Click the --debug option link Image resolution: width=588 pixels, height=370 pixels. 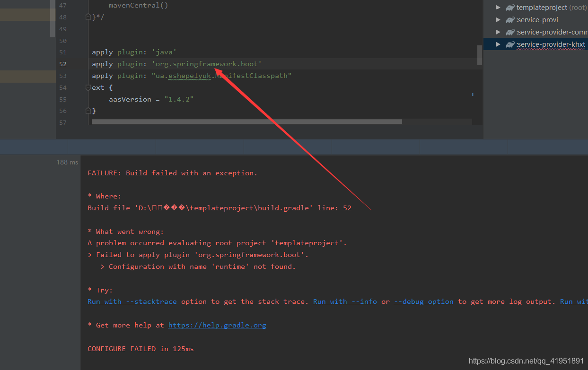423,301
